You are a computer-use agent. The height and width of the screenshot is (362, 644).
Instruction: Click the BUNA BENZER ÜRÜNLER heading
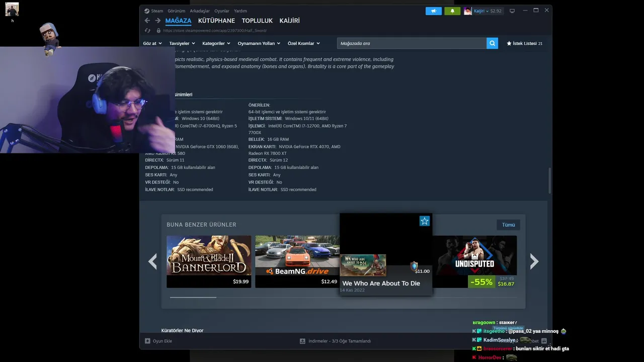pos(201,225)
